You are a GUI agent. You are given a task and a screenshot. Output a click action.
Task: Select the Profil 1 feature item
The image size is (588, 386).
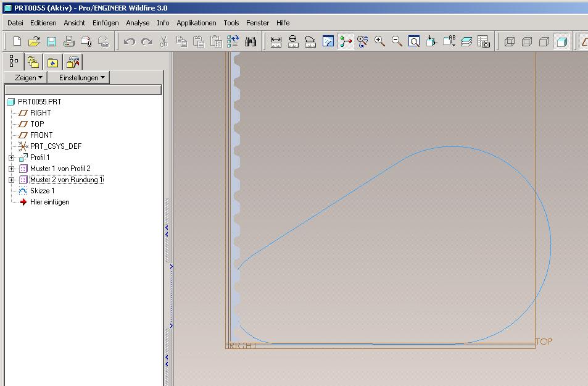39,157
